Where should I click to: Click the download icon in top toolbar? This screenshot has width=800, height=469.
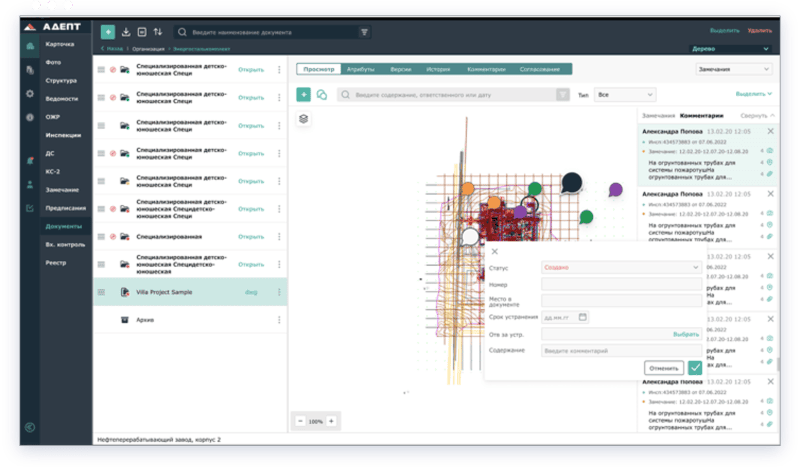pyautogui.click(x=126, y=32)
